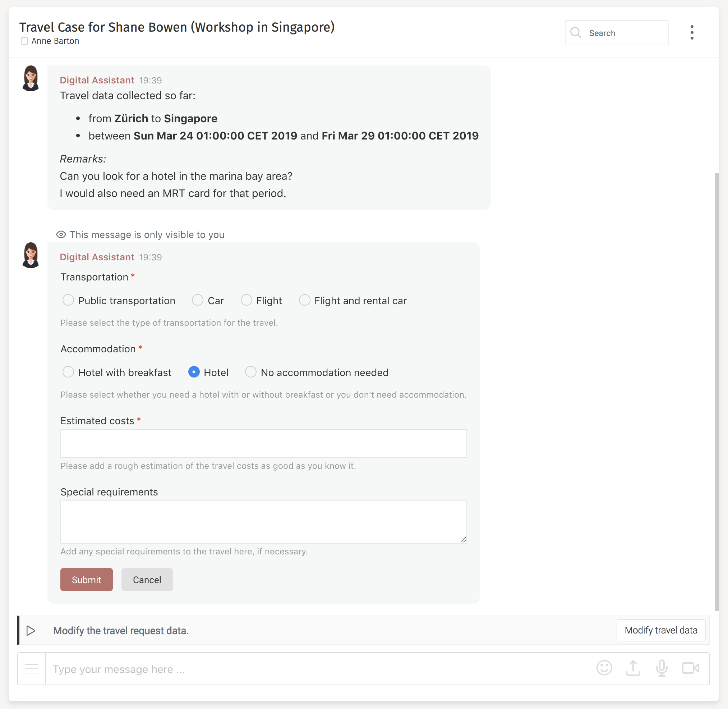
Task: Select 'No accommodation needed'
Action: (251, 372)
